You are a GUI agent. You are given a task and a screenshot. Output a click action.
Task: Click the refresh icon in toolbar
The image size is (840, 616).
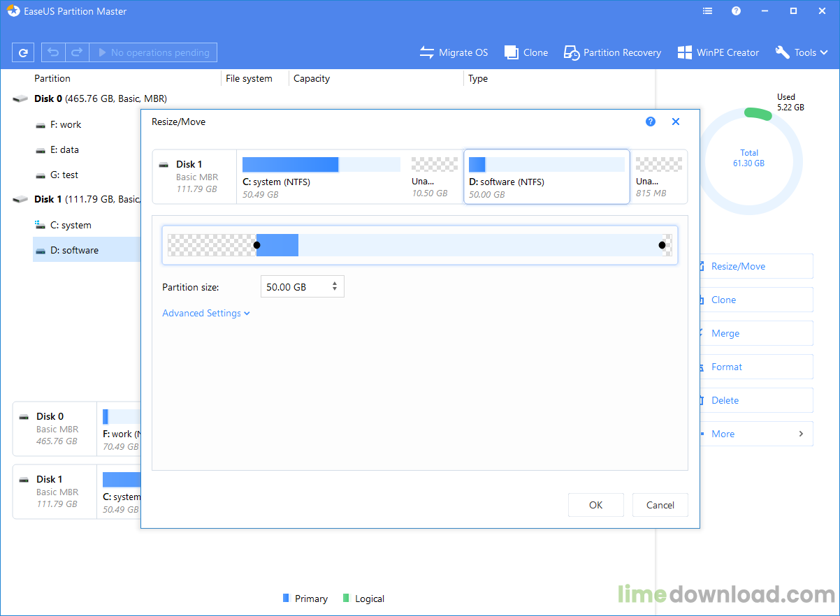[x=23, y=52]
